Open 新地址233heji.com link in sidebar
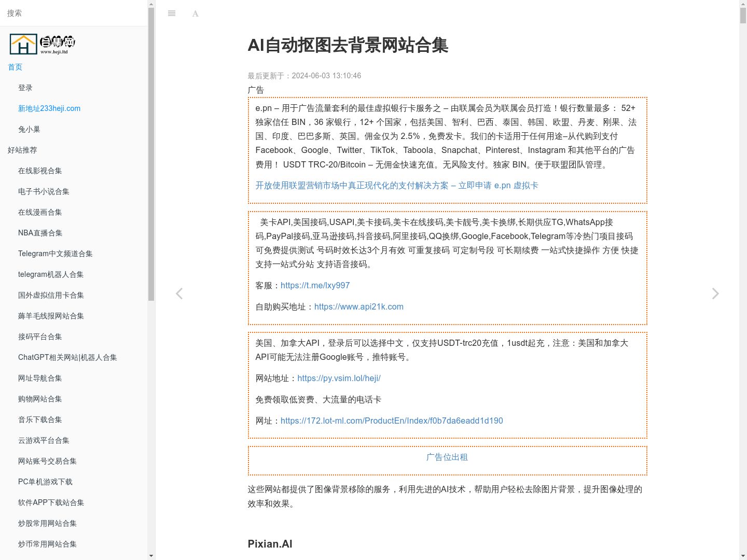The width and height of the screenshot is (747, 560). pos(49,108)
